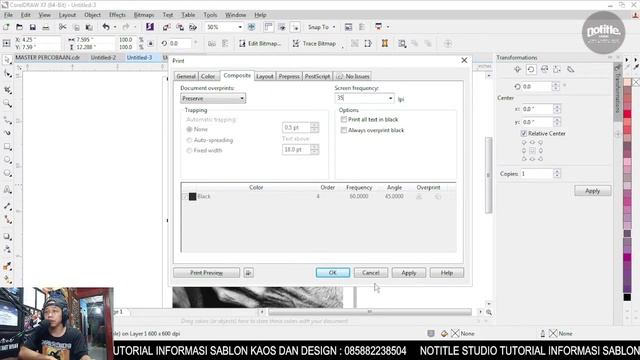Switch to Color tab in Print dialog
This screenshot has height=360, width=640.
(x=208, y=76)
